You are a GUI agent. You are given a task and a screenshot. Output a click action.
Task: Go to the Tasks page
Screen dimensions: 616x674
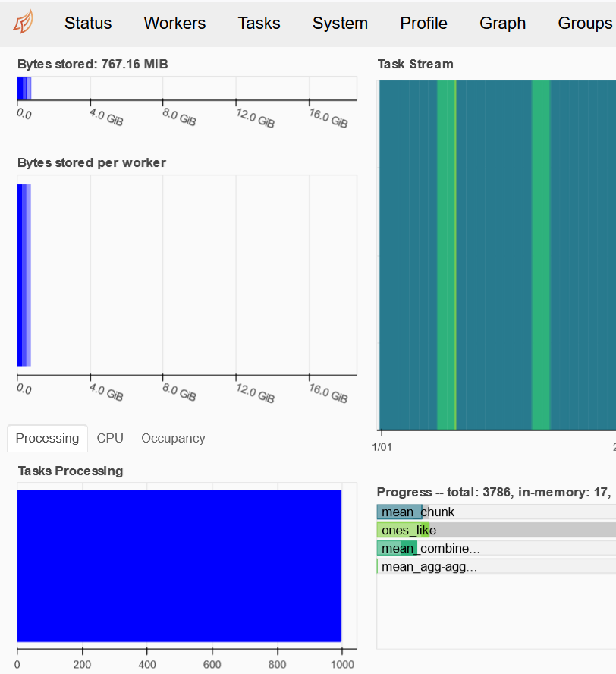click(x=259, y=24)
